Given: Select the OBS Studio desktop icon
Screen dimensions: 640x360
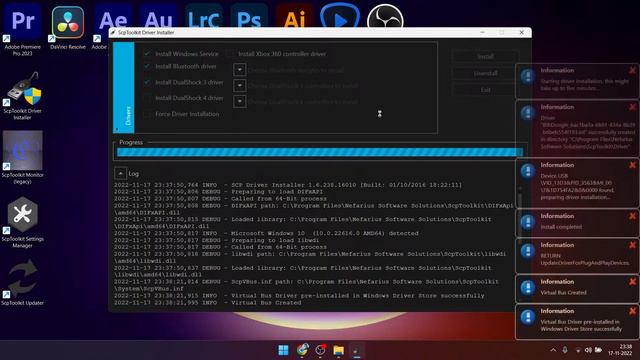Looking at the screenshot, I should [x=385, y=17].
